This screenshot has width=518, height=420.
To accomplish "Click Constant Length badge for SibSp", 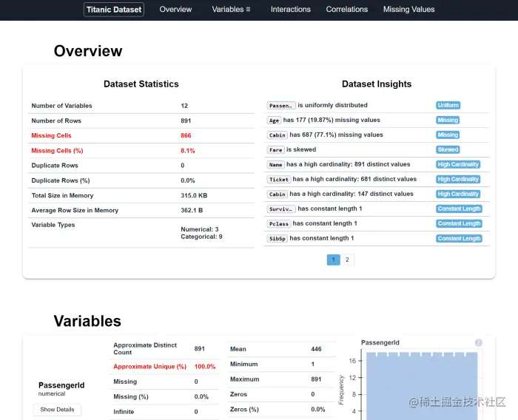I will tap(459, 238).
